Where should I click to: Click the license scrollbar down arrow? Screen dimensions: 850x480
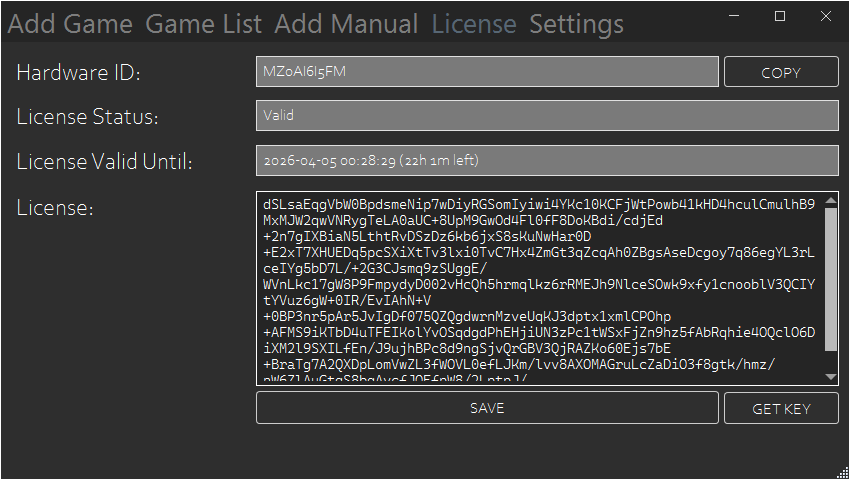pos(830,376)
